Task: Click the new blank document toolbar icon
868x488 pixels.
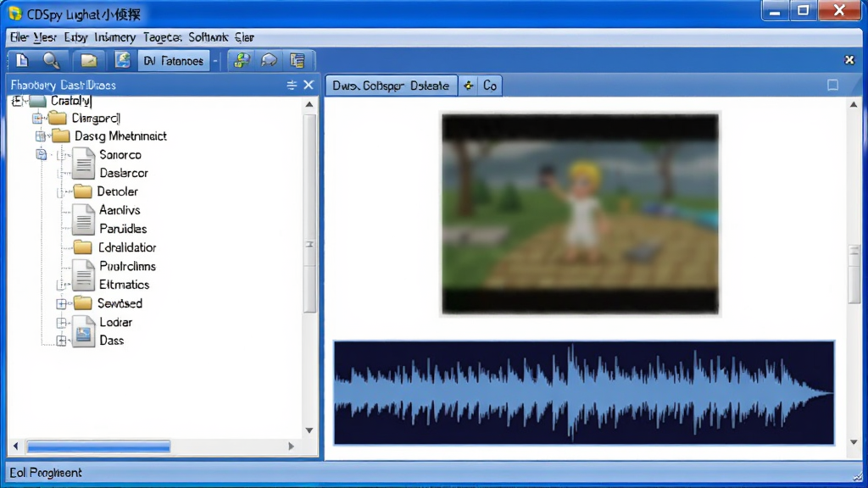Action: pos(22,60)
